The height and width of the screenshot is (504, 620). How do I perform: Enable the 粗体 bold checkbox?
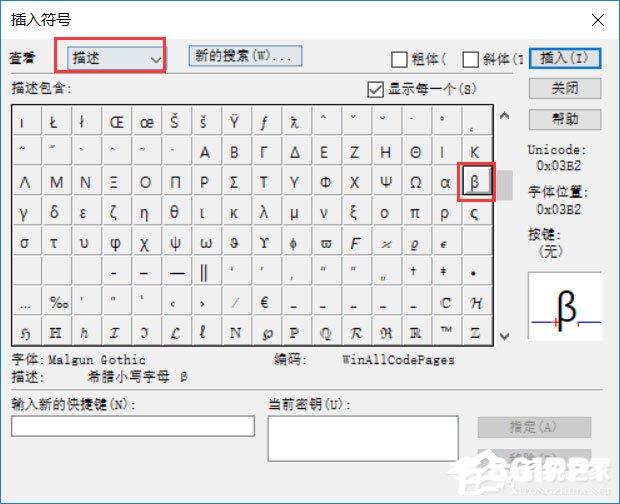point(399,60)
